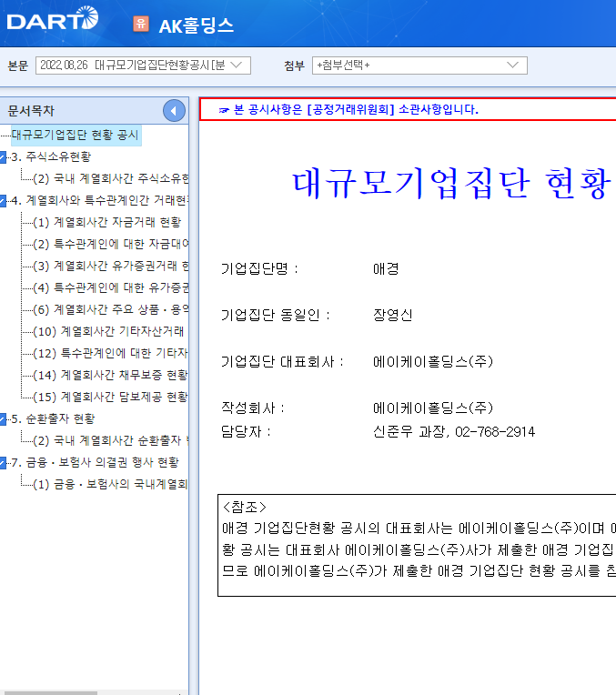
Task: Open 4. 계열회사와 특수관계인간 거래현황 section
Action: tap(100, 200)
